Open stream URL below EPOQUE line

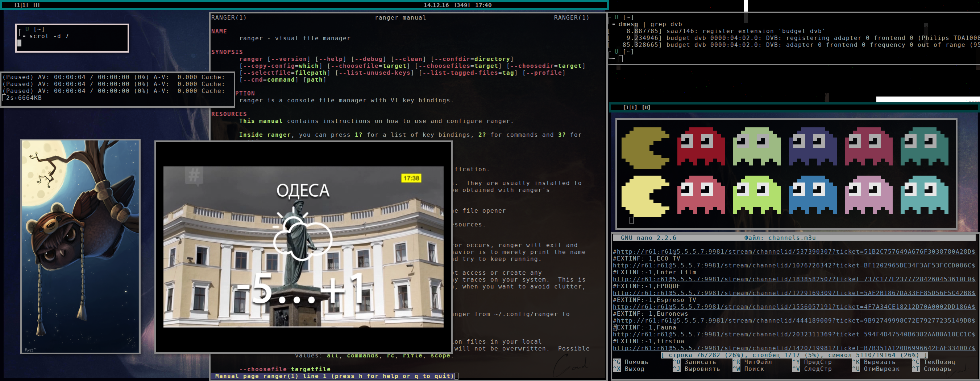[794, 293]
